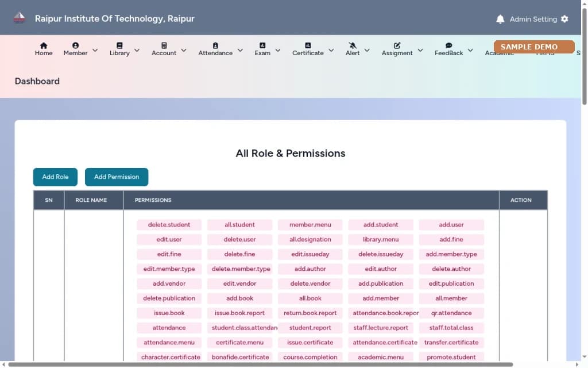Click the Home house icon
This screenshot has width=588, height=368.
(x=44, y=45)
